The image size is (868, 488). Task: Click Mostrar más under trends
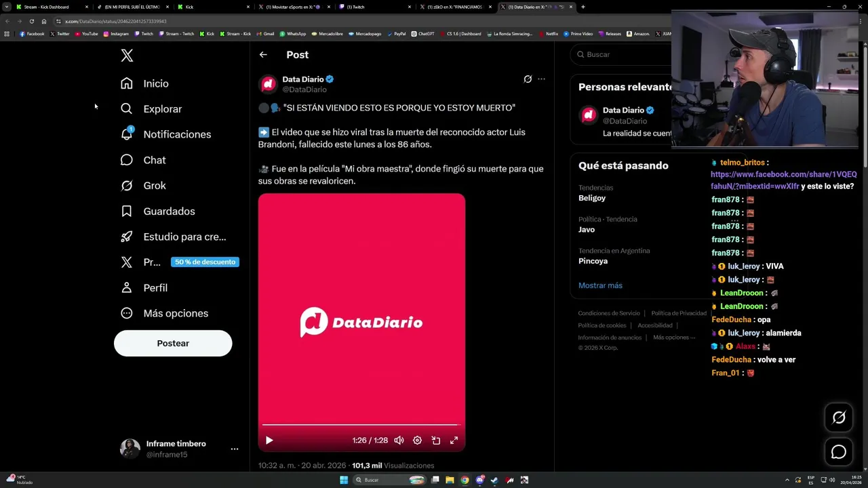600,285
